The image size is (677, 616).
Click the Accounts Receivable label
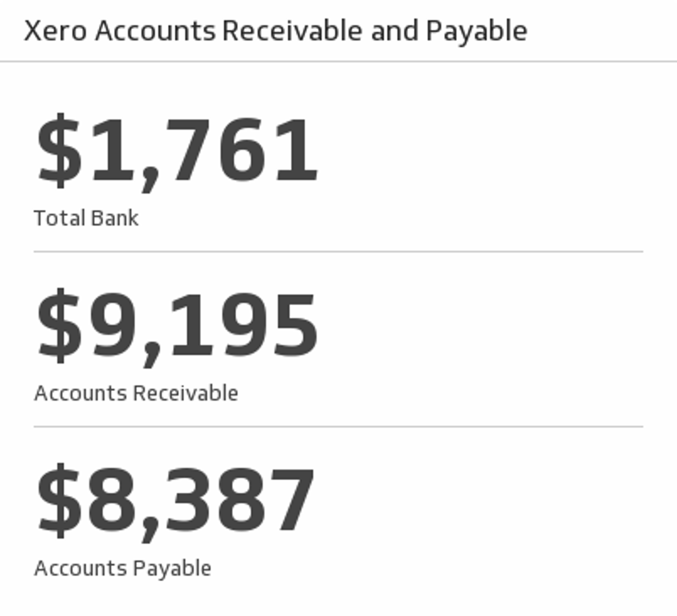point(136,394)
